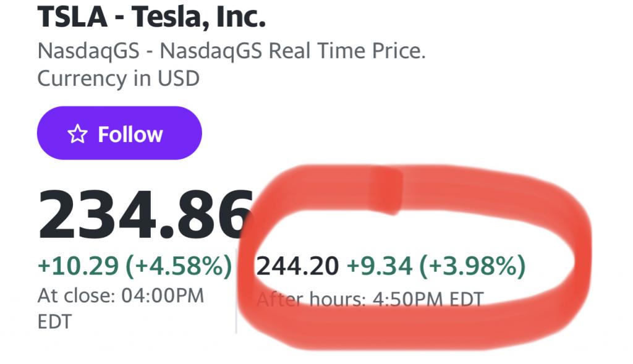The height and width of the screenshot is (364, 633).
Task: Click the +10.29 point change figure
Action: point(78,266)
